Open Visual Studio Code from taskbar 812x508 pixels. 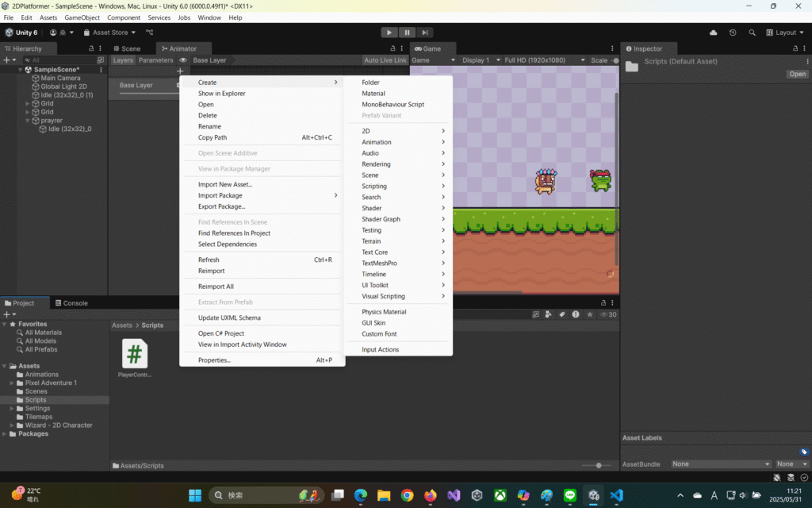coord(617,495)
